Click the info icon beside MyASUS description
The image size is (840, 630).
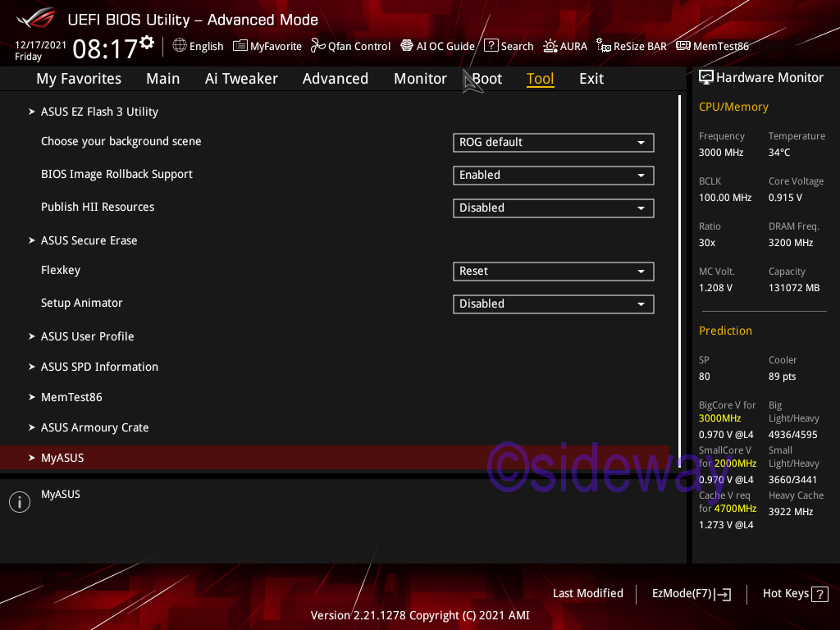pos(20,502)
